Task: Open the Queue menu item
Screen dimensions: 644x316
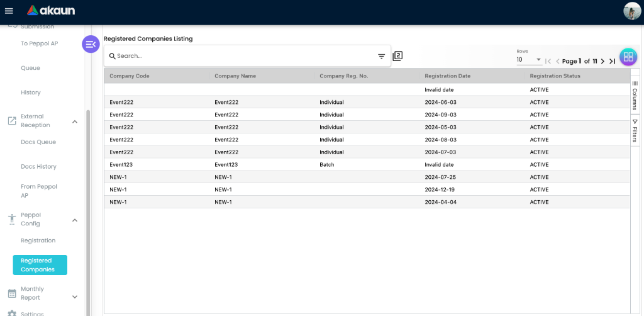Action: tap(30, 68)
